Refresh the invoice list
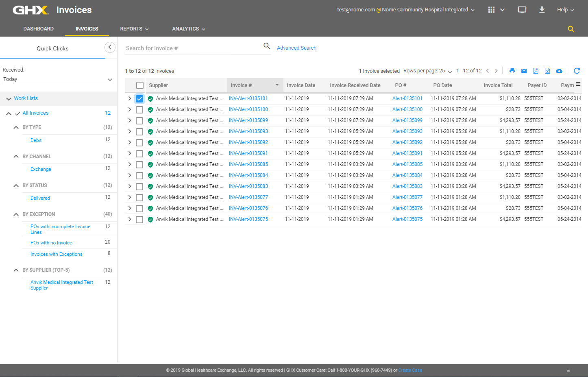 (577, 71)
